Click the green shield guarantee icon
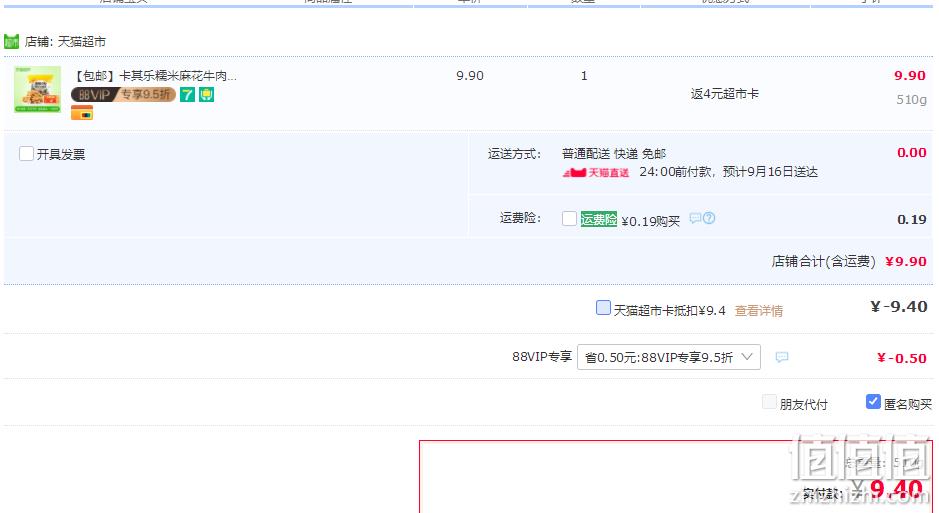Image resolution: width=939 pixels, height=513 pixels. pos(207,95)
